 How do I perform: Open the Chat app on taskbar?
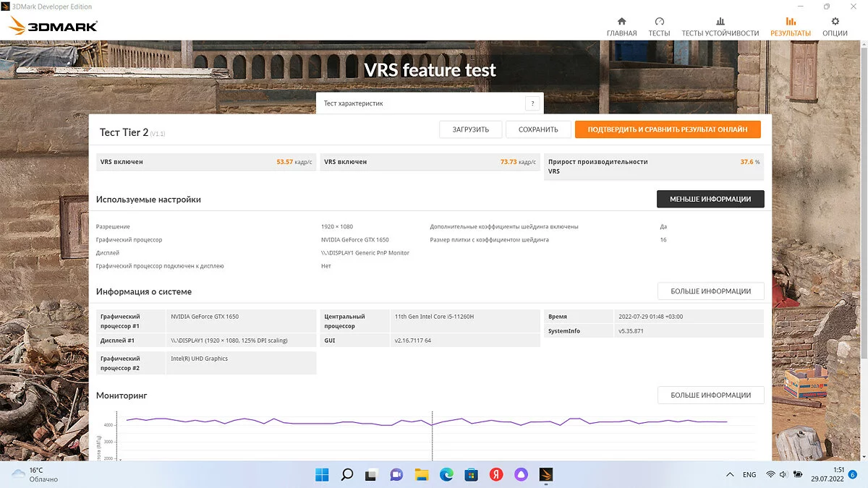point(396,474)
